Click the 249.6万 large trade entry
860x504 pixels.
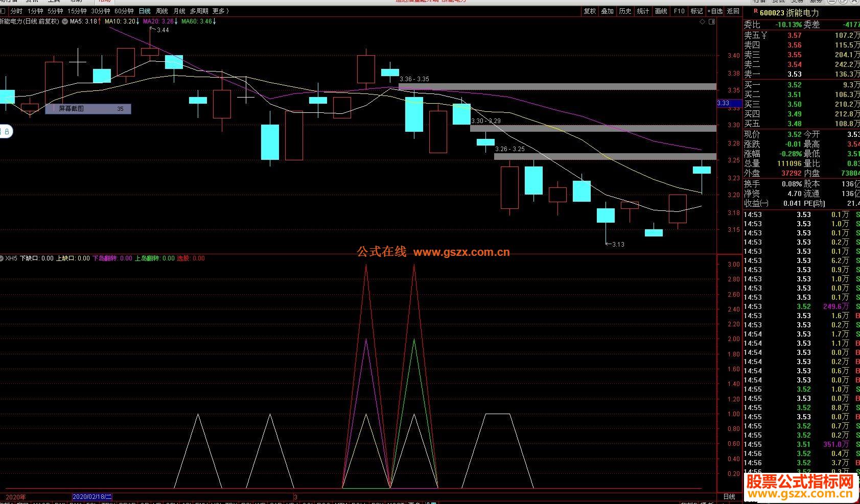[836, 306]
